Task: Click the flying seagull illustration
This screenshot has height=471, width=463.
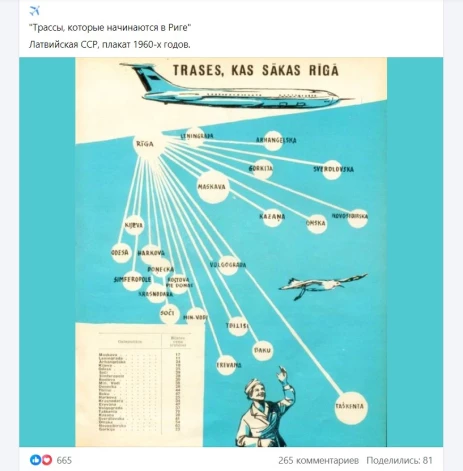Action: pyautogui.click(x=323, y=285)
